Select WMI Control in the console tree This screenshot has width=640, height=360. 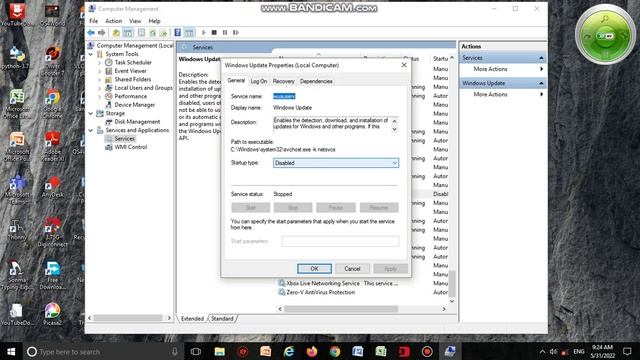131,147
